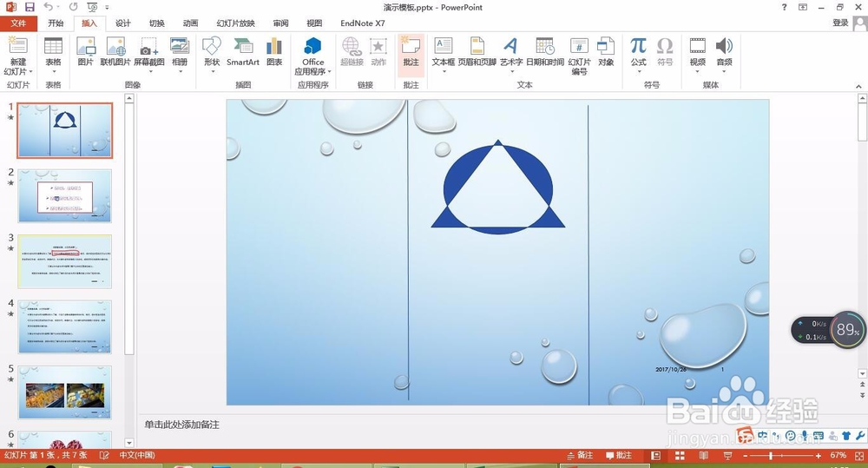
Task: Insert 音频 audio
Action: (724, 46)
